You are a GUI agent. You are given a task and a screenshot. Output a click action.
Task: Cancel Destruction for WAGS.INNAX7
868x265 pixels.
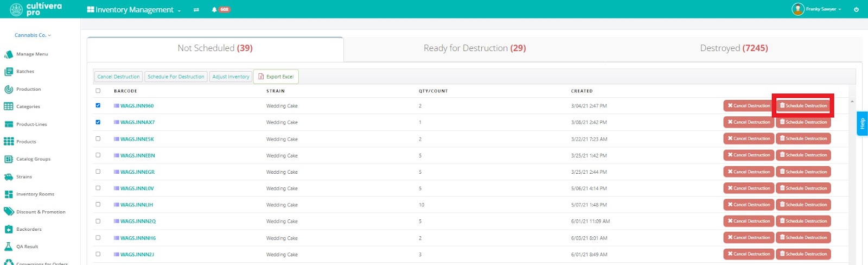pyautogui.click(x=749, y=122)
